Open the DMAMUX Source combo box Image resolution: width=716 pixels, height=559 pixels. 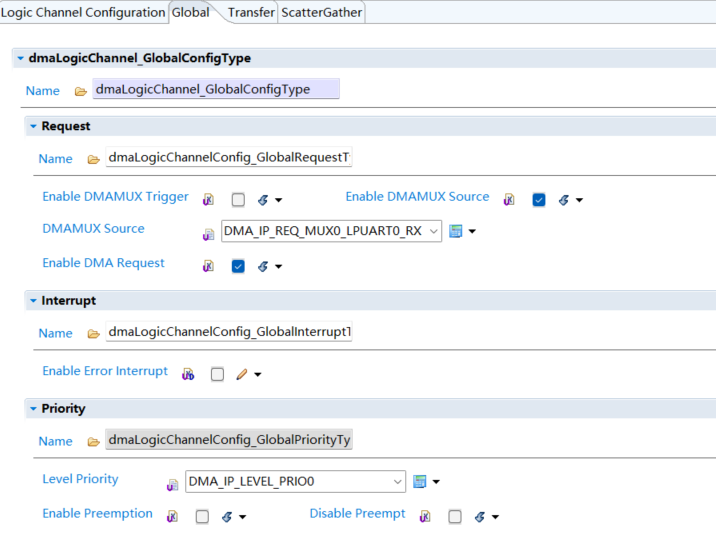433,231
